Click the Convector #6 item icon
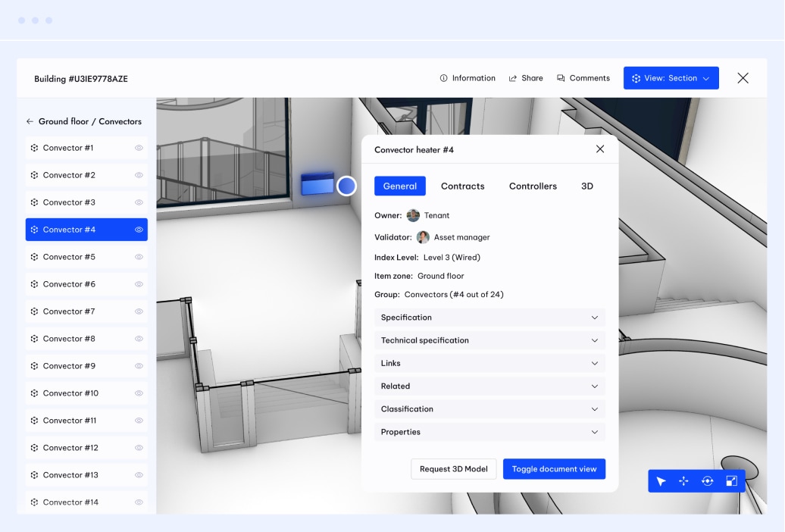The width and height of the screenshot is (785, 532). tap(34, 284)
